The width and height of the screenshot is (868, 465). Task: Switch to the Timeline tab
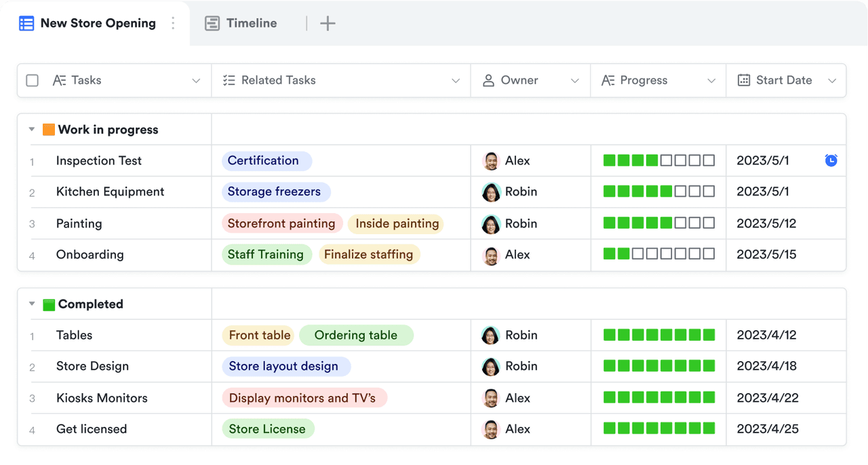pyautogui.click(x=241, y=23)
